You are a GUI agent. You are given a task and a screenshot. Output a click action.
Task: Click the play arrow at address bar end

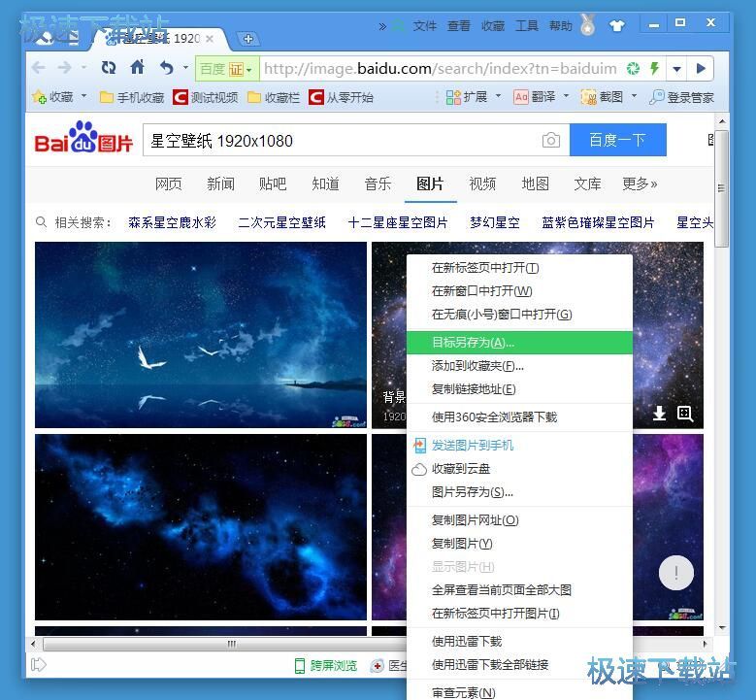[x=701, y=69]
